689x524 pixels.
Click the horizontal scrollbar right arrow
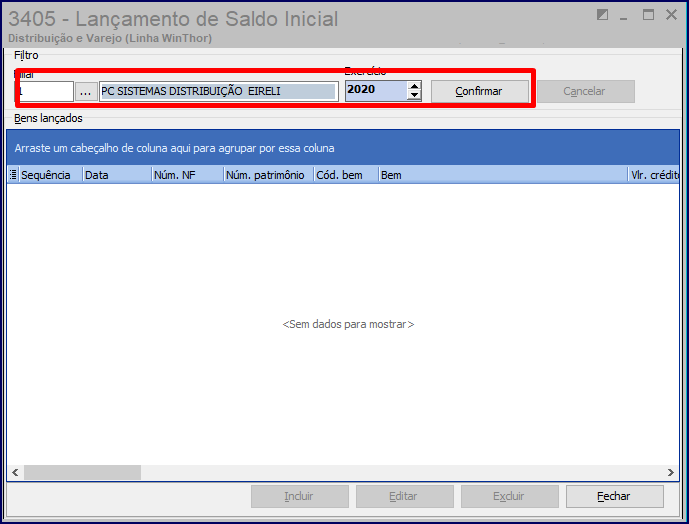pyautogui.click(x=671, y=473)
